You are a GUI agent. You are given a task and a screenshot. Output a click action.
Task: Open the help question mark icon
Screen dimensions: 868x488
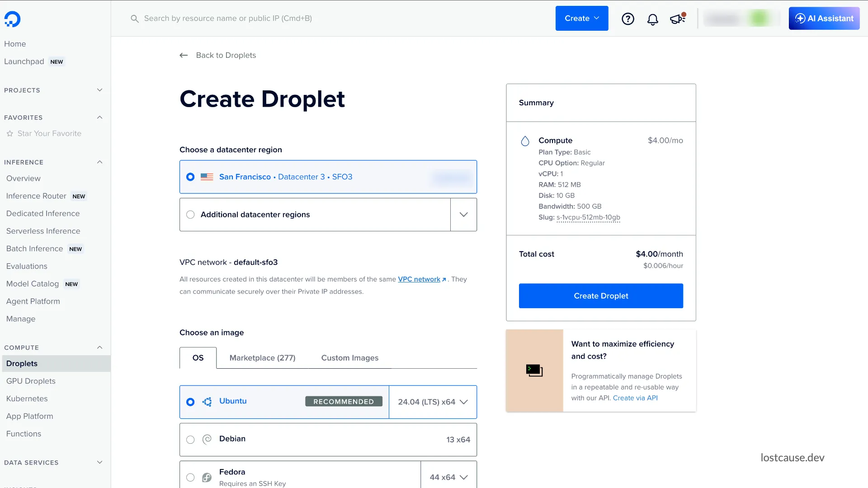(x=628, y=19)
